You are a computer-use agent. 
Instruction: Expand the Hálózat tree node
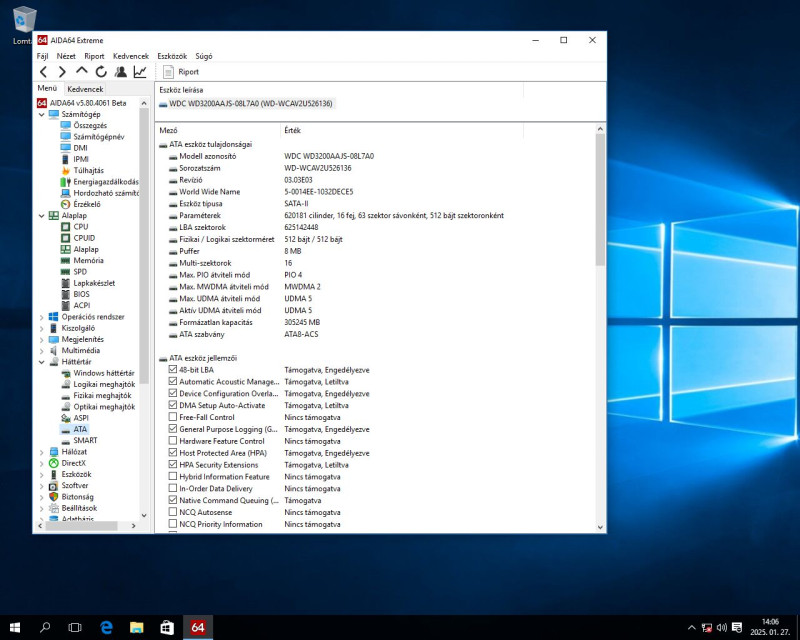point(41,452)
